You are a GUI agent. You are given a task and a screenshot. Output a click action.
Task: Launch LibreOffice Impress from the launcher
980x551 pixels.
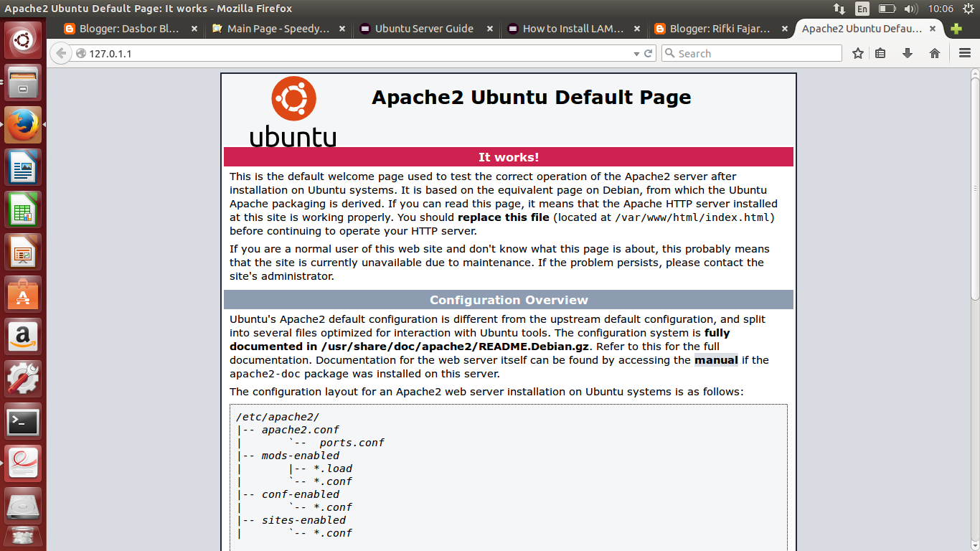[24, 252]
